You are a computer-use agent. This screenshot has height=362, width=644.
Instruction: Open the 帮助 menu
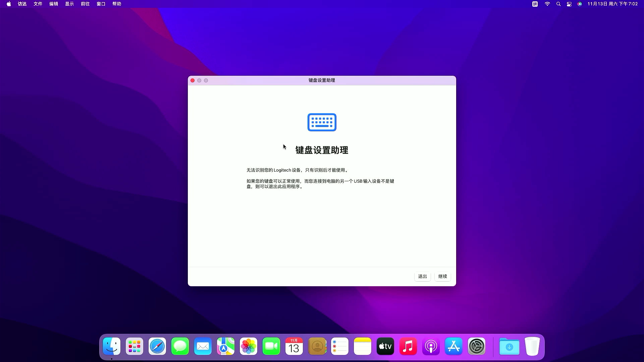coord(117,4)
